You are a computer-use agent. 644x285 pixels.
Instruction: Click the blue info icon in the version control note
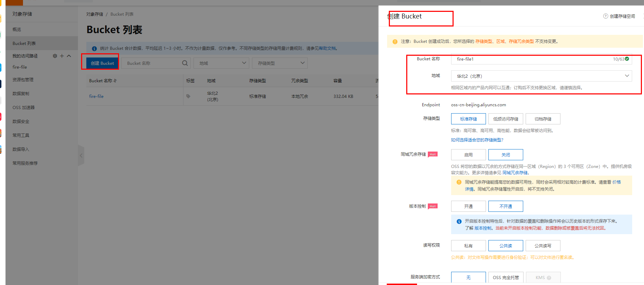tap(459, 221)
